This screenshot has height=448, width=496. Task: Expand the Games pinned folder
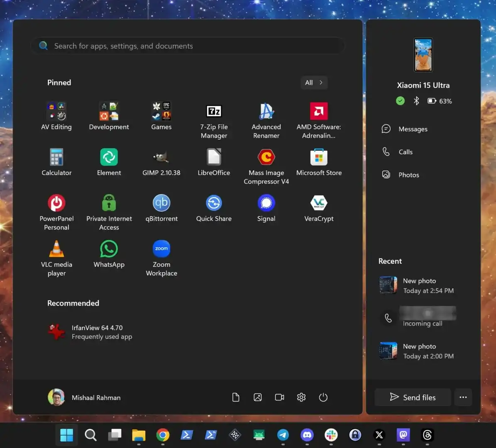[161, 115]
